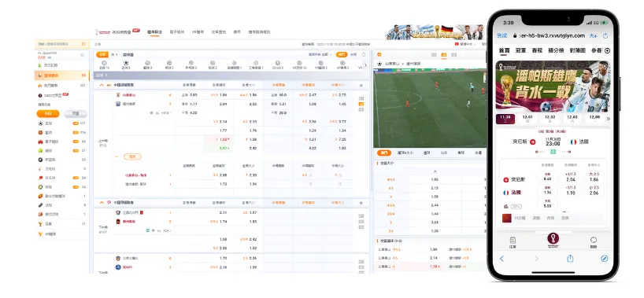Viewport: 644px width, 298px height.
Task: Click the search icon in sidebar search box
Action: (x=83, y=44)
